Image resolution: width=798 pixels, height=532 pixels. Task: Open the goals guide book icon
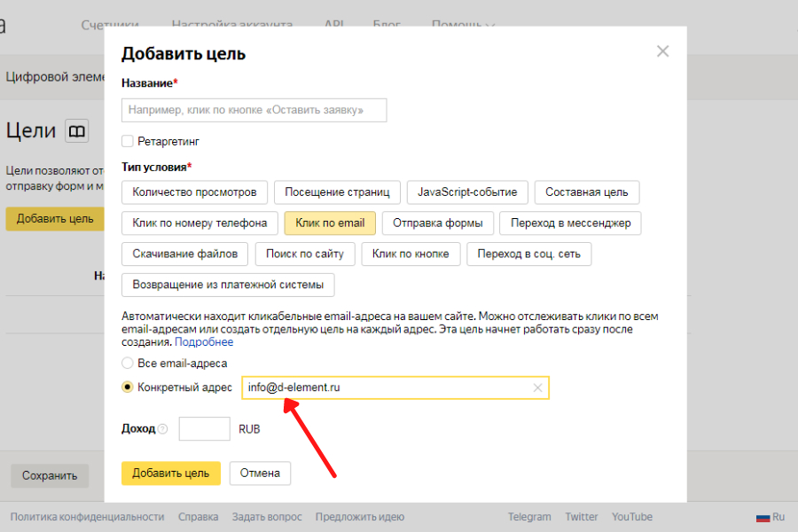pos(77,131)
